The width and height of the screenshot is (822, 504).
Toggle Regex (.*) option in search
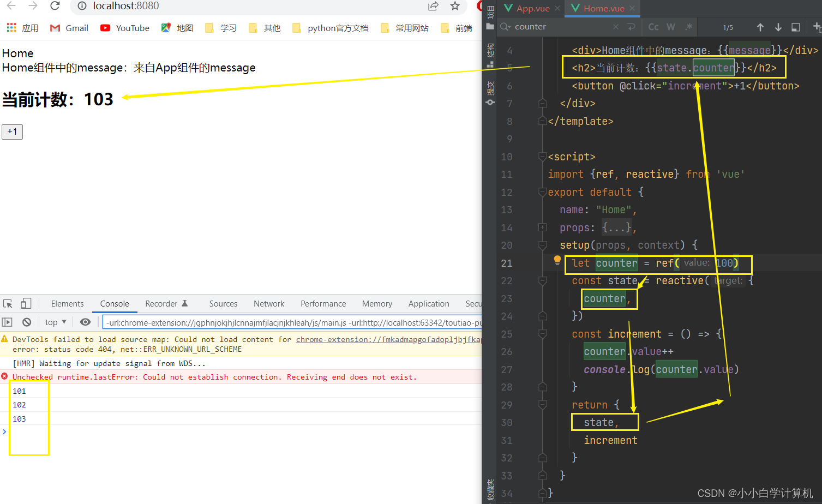coord(689,27)
